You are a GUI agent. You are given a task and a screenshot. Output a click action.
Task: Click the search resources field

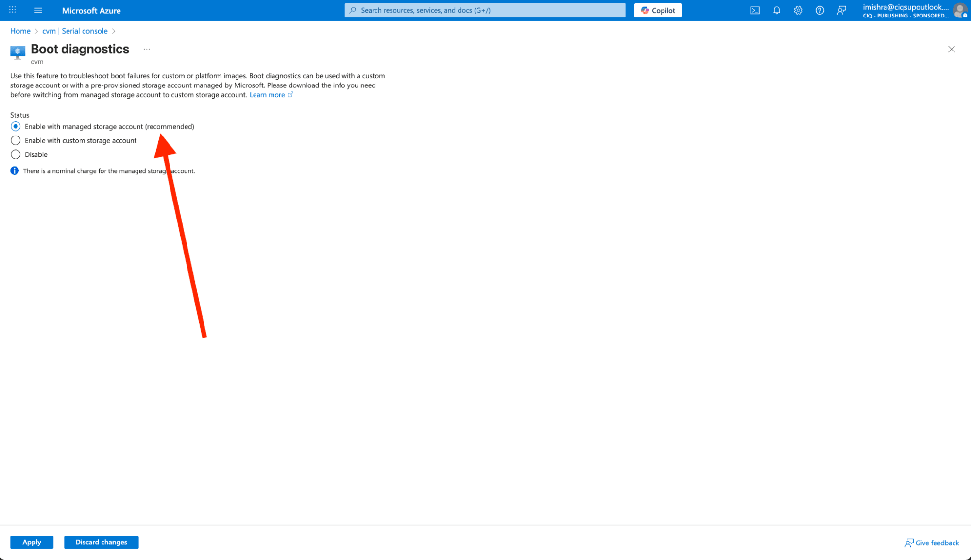(x=485, y=10)
